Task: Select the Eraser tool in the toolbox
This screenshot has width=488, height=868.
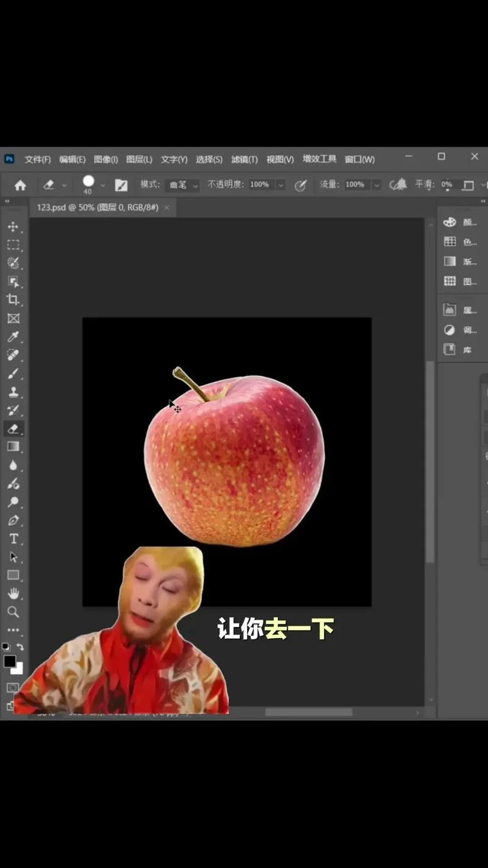Action: (x=13, y=429)
